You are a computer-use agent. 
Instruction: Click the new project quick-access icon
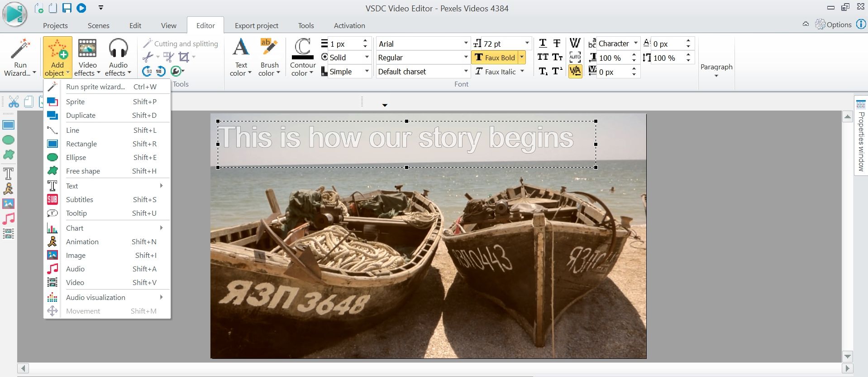point(39,8)
